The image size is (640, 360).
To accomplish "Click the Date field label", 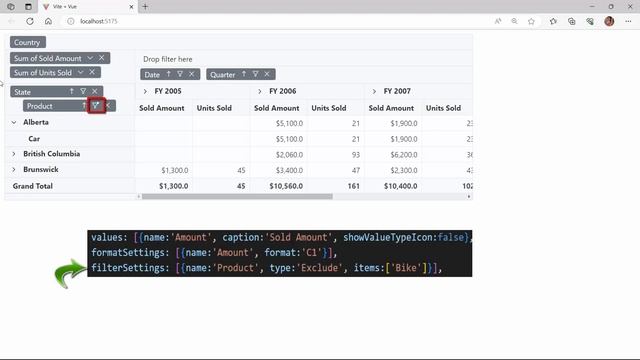I will click(x=152, y=75).
